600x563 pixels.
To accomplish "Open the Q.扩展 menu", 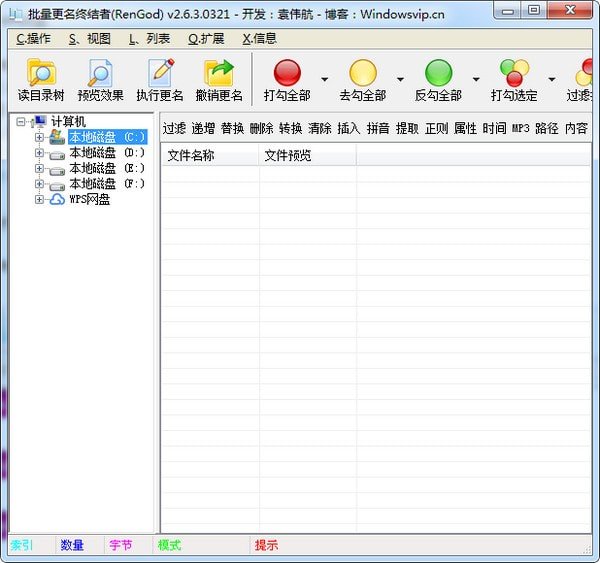I will [206, 39].
